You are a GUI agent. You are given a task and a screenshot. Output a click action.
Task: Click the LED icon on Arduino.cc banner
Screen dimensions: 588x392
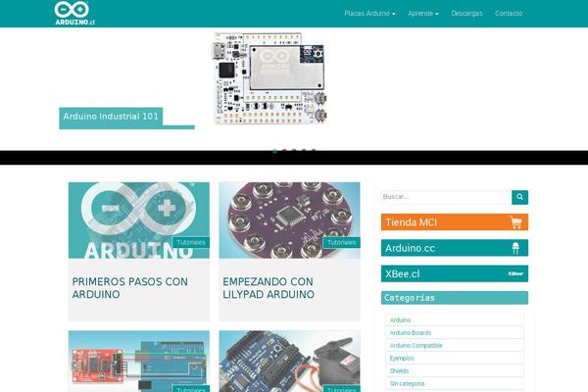tap(515, 248)
